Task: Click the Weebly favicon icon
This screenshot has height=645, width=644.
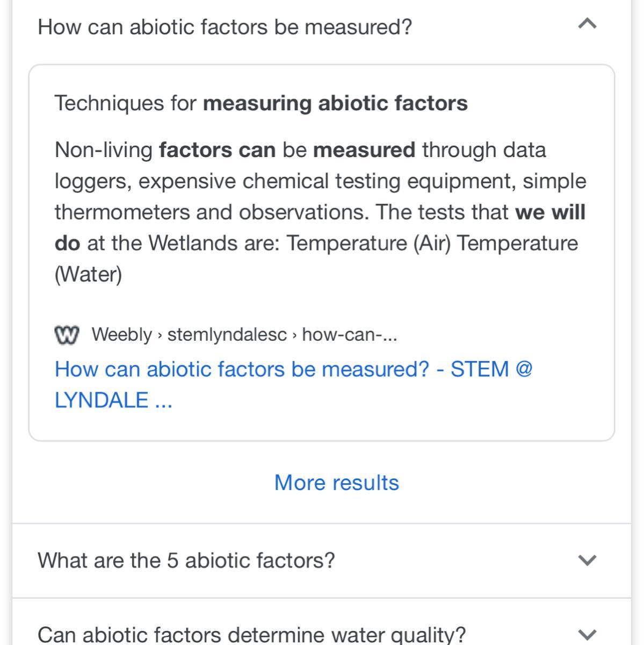Action: point(67,335)
